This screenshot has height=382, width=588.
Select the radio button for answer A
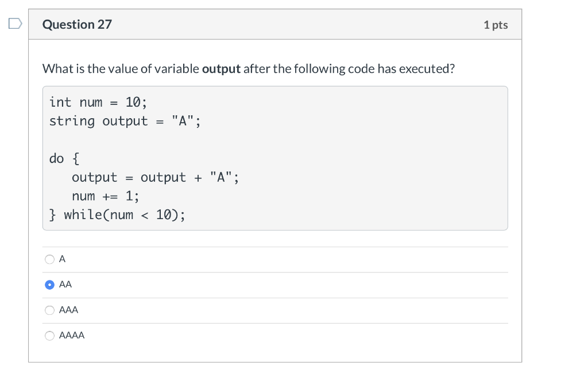(49, 259)
